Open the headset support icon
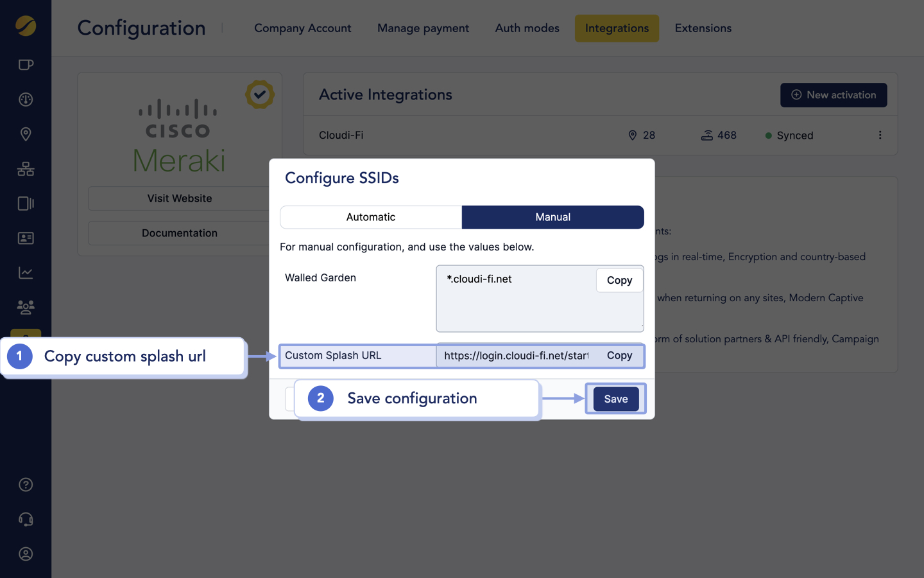Image resolution: width=924 pixels, height=578 pixels. 25,519
